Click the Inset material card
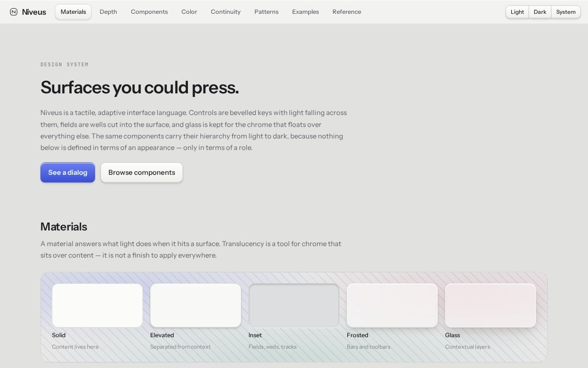 (x=294, y=305)
